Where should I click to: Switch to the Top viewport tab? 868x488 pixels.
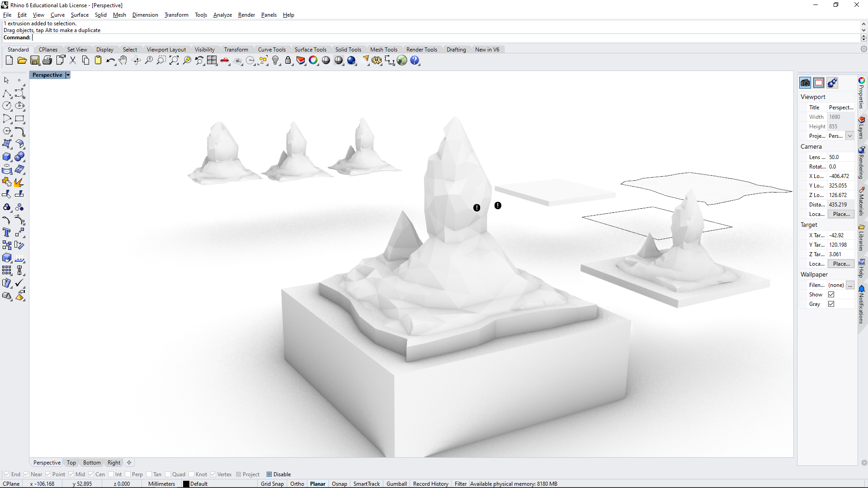pos(71,462)
